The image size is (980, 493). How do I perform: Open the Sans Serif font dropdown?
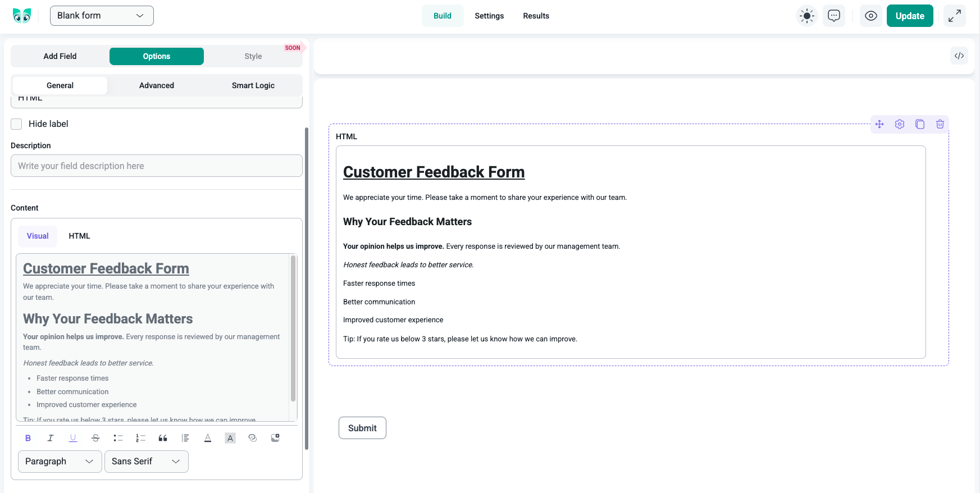click(147, 462)
